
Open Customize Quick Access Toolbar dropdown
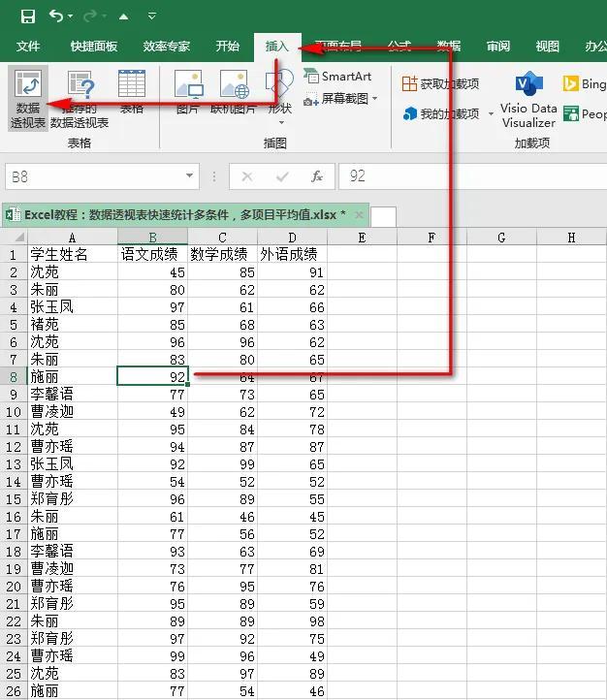click(x=151, y=16)
